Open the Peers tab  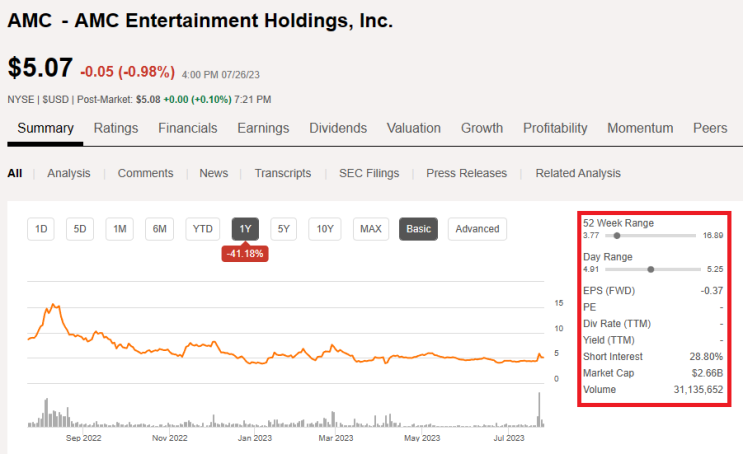point(710,128)
